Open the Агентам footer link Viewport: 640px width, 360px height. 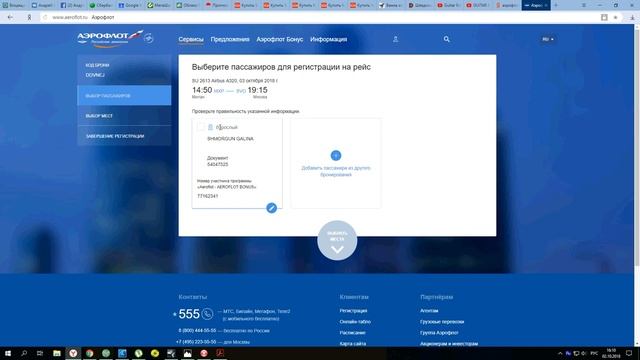429,311
